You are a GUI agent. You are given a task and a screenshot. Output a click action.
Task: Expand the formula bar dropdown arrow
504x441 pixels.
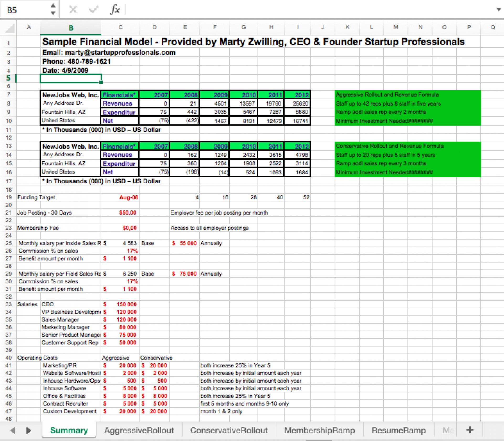coord(498,10)
